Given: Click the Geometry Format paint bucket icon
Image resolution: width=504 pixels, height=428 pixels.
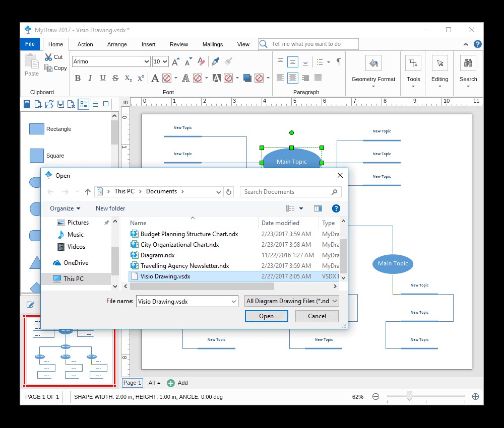Looking at the screenshot, I should pyautogui.click(x=373, y=63).
